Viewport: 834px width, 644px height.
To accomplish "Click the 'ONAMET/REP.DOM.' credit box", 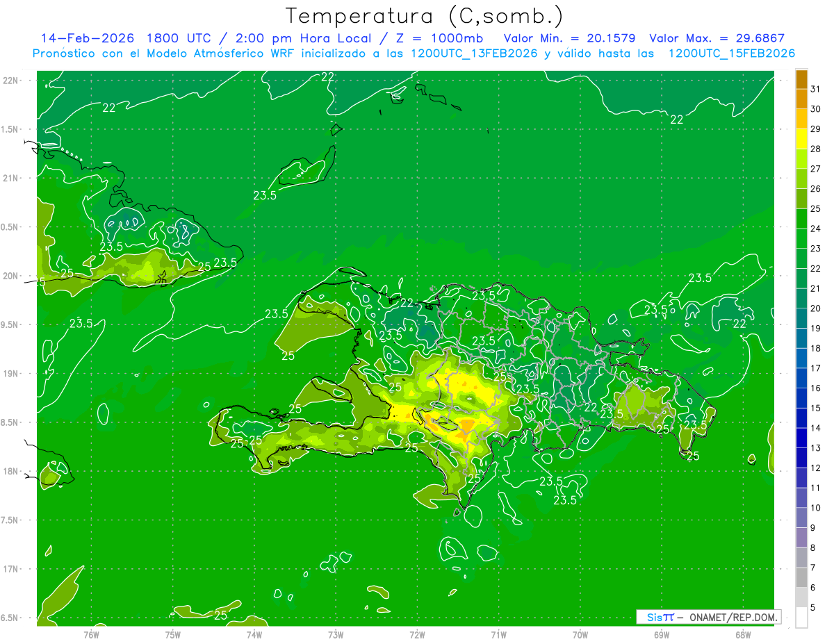I will click(x=709, y=617).
